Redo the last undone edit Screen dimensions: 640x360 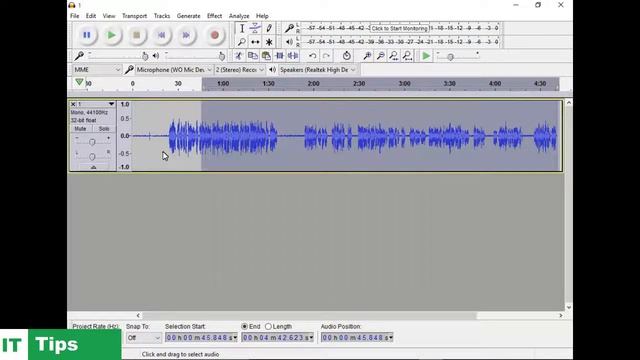[x=326, y=56]
